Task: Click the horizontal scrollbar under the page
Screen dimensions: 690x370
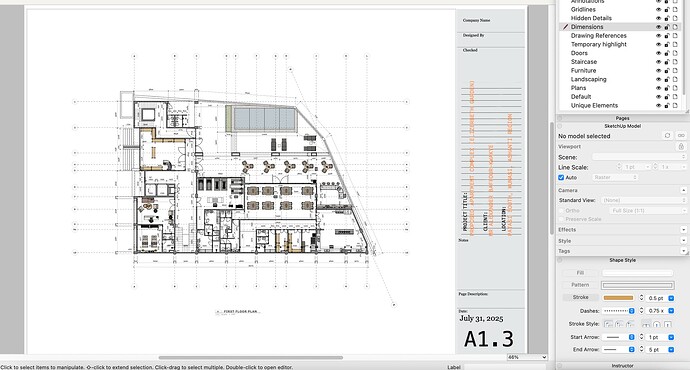Action: [250, 358]
